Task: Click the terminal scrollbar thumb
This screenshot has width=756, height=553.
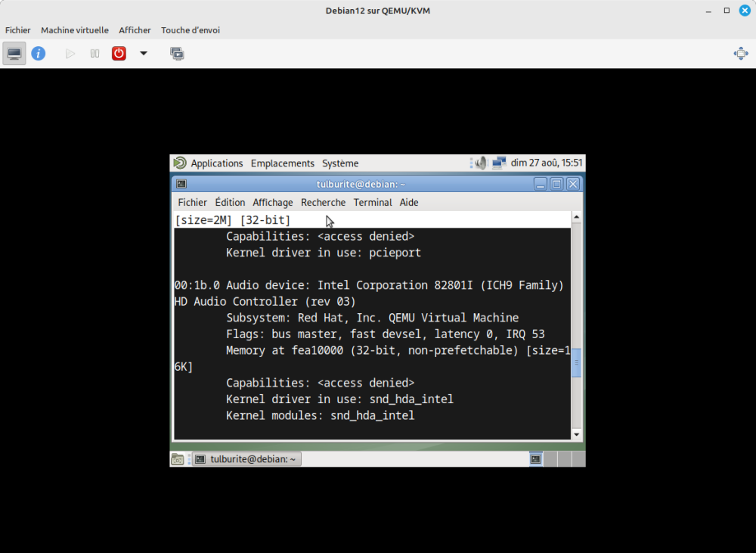Action: 577,363
